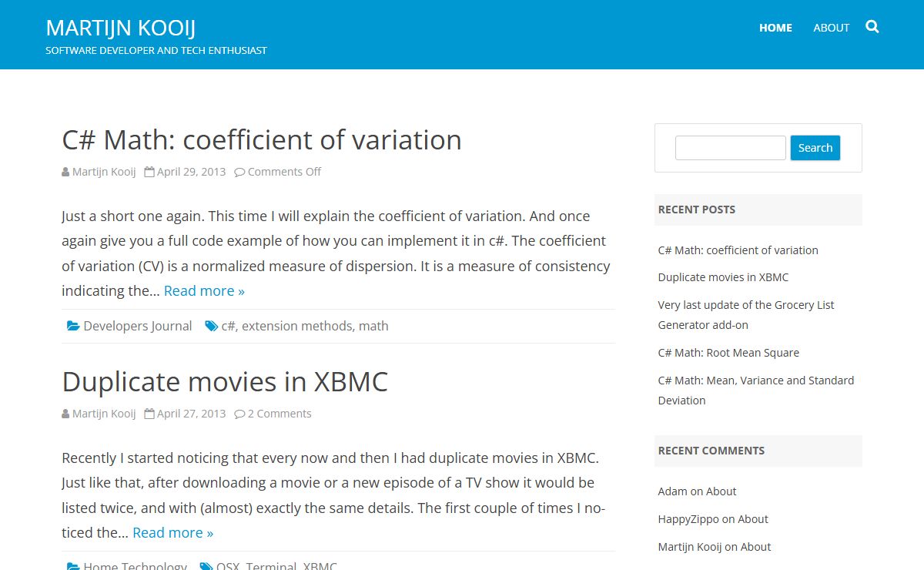Open the Duplicate movies in XBMC post title
Viewport: 924px width, 570px height.
[225, 381]
